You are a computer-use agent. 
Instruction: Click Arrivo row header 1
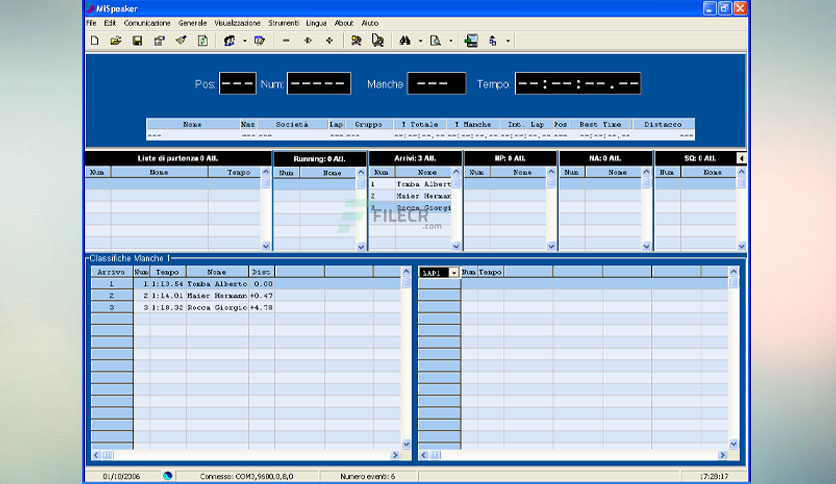(x=112, y=284)
